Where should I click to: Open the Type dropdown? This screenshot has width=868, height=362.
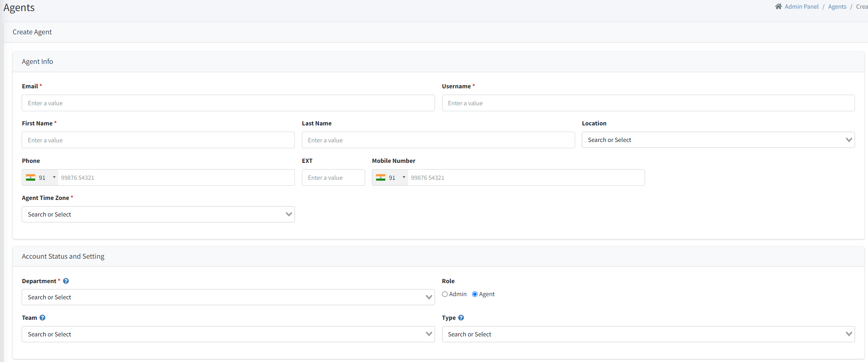(648, 334)
